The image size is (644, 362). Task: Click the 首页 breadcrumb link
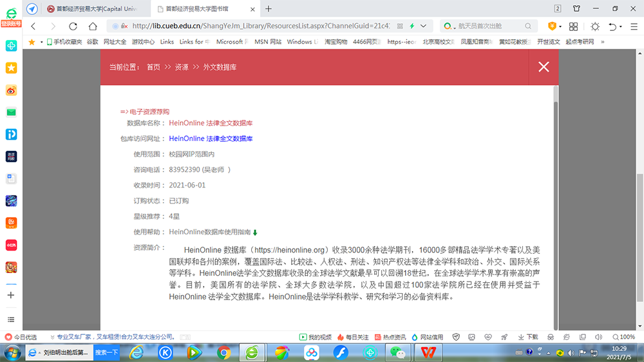tap(153, 67)
